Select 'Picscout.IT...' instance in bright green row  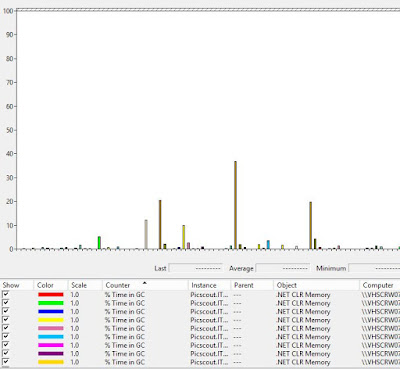[209, 303]
